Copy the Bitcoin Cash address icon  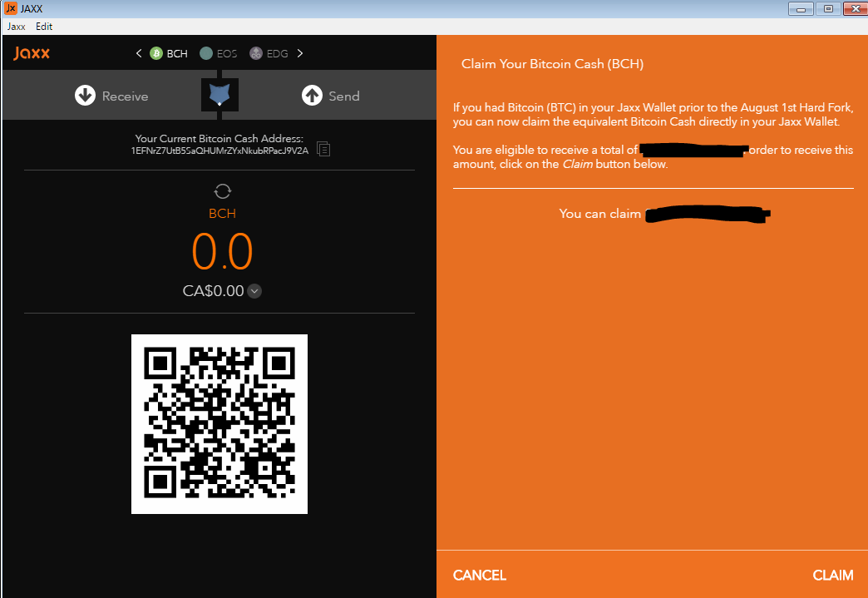[323, 149]
